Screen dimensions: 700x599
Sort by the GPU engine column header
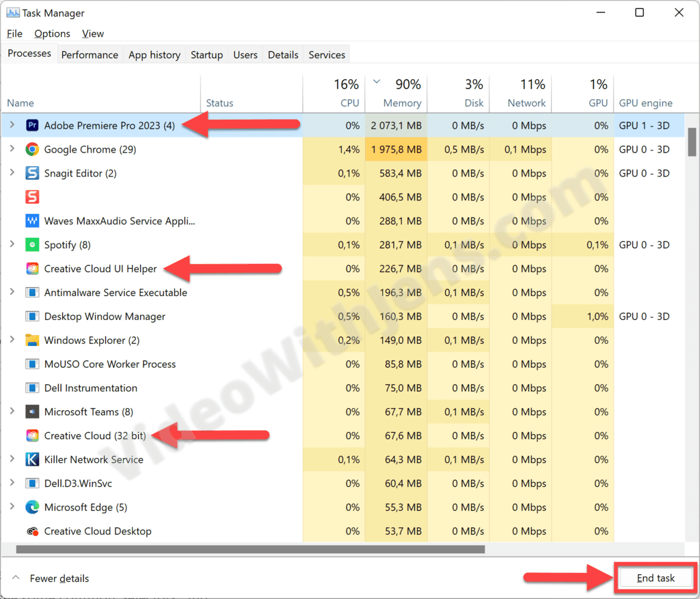[x=649, y=94]
